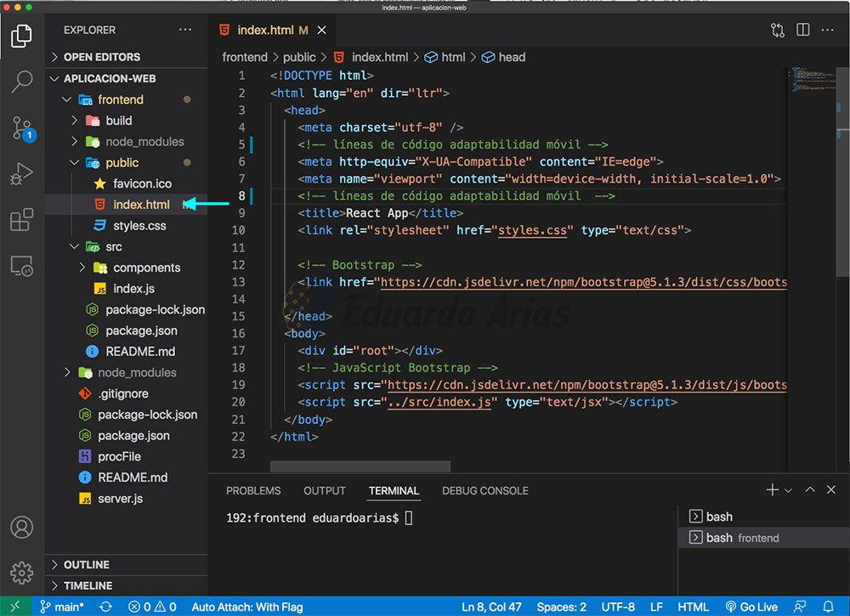Click the html breadcrumb symbol
This screenshot has width=850, height=616.
point(445,57)
